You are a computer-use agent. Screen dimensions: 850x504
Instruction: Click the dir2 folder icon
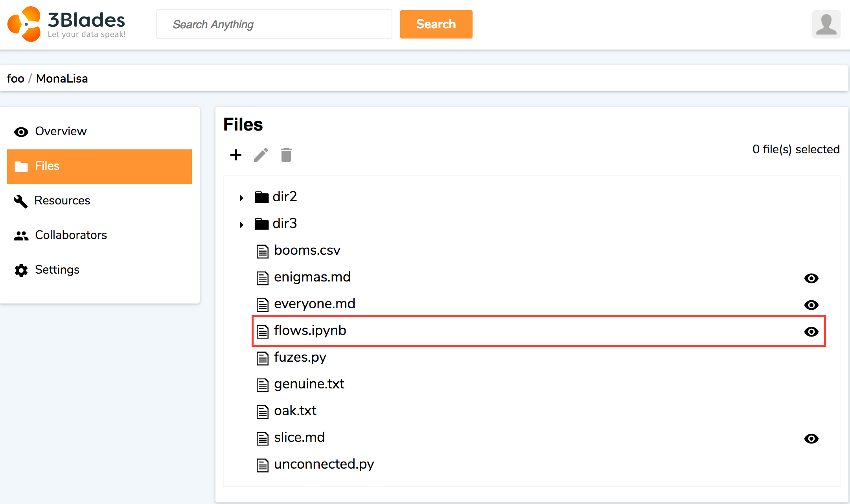[x=261, y=197]
